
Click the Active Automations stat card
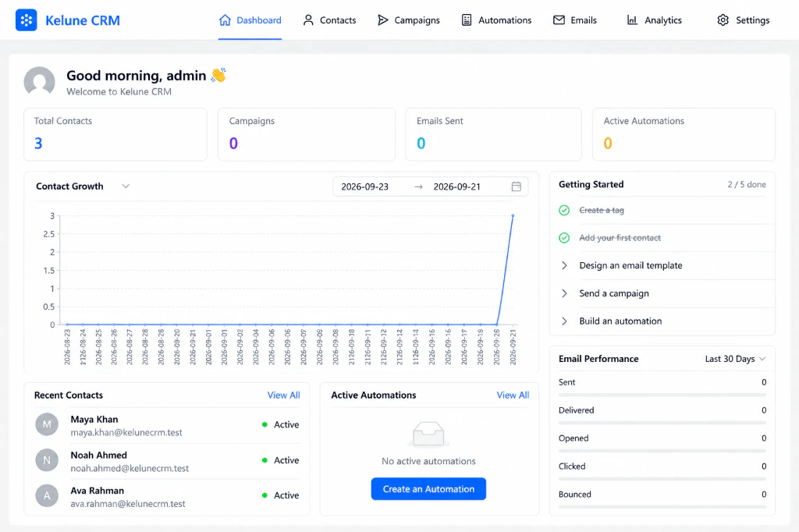click(684, 134)
